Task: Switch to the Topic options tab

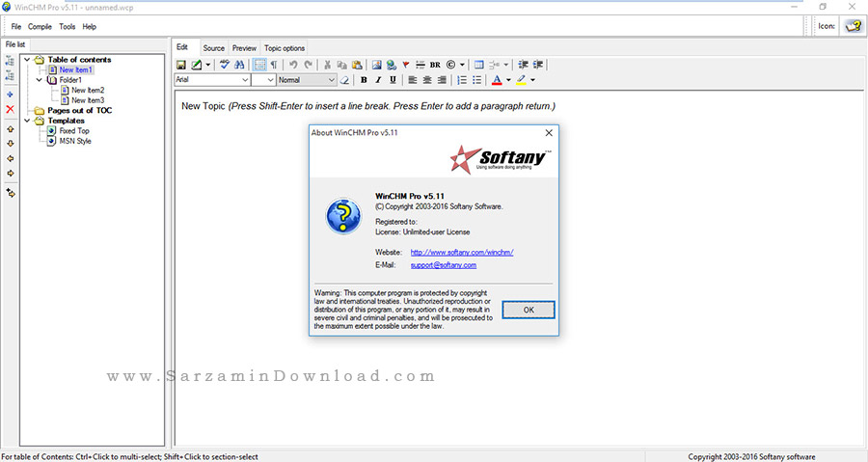Action: pyautogui.click(x=285, y=48)
